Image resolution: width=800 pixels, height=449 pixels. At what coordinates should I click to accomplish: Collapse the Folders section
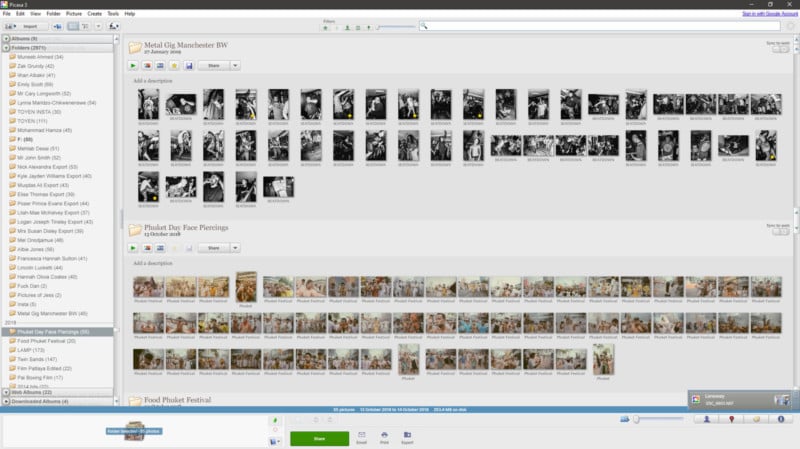click(x=6, y=48)
